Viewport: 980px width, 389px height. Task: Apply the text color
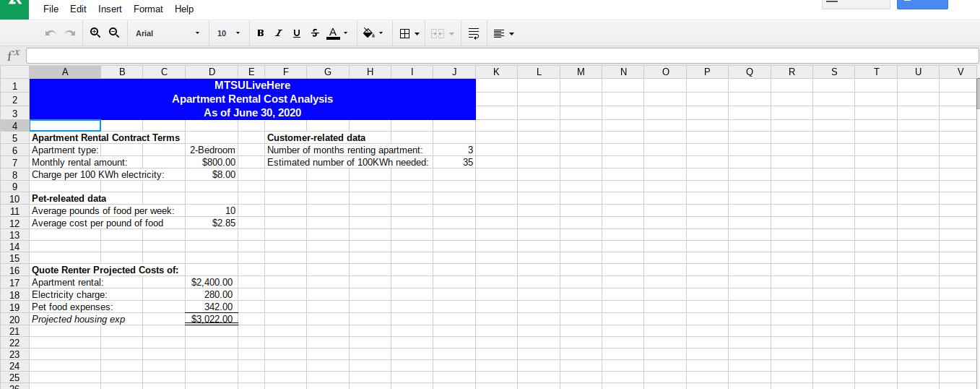(x=332, y=33)
